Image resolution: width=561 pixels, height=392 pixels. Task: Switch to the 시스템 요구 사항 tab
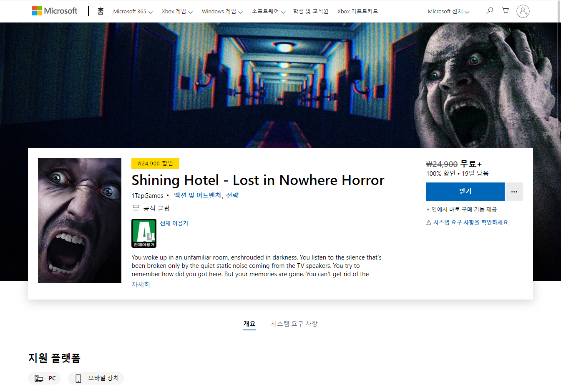point(294,324)
